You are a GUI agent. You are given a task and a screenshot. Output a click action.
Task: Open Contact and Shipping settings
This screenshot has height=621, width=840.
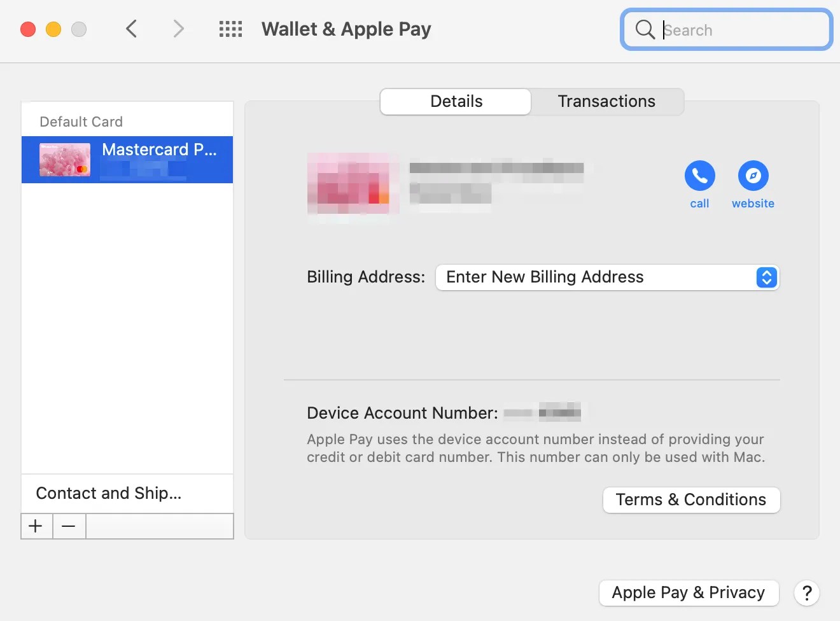click(x=109, y=493)
